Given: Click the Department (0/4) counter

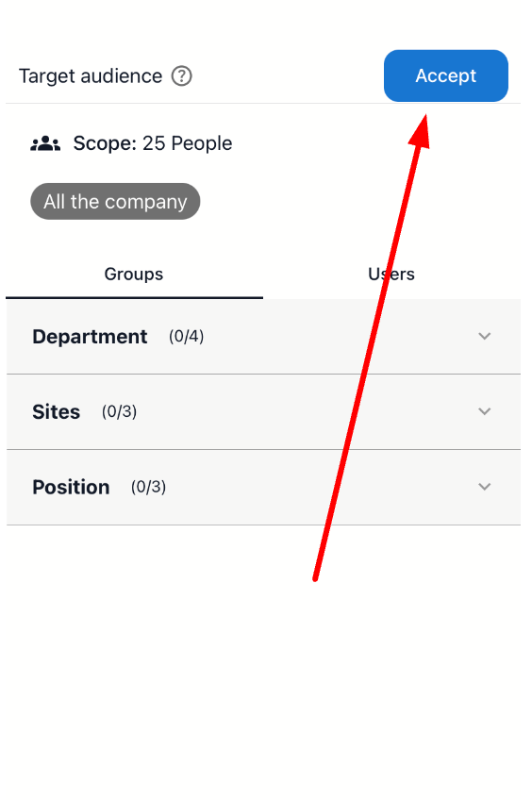Looking at the screenshot, I should click(x=186, y=336).
